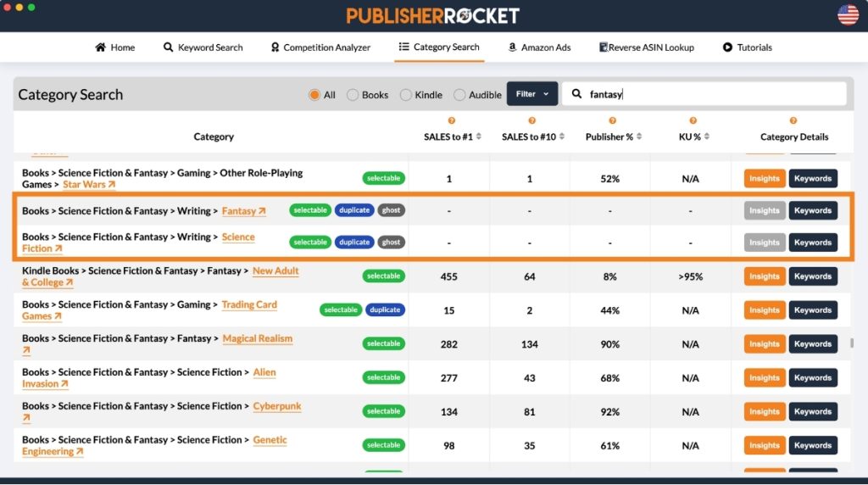The width and height of the screenshot is (868, 485).
Task: Click the search magnifier icon in search box
Action: tap(577, 94)
